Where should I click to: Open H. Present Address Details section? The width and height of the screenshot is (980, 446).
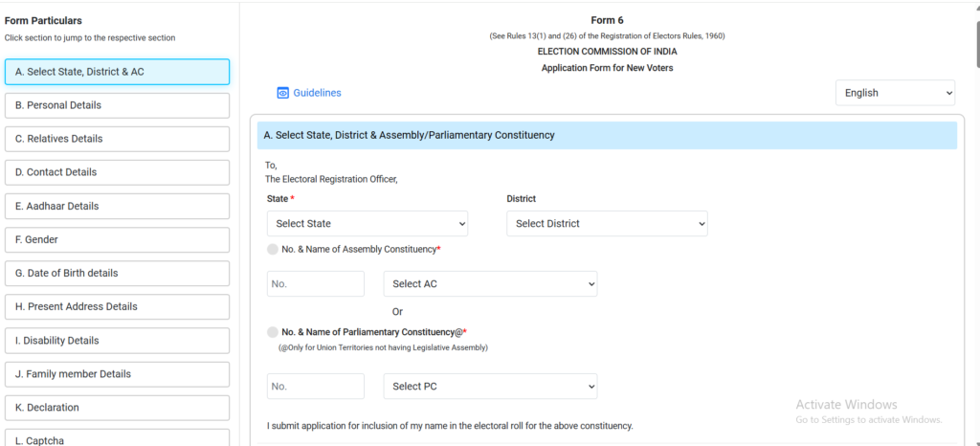tap(117, 306)
